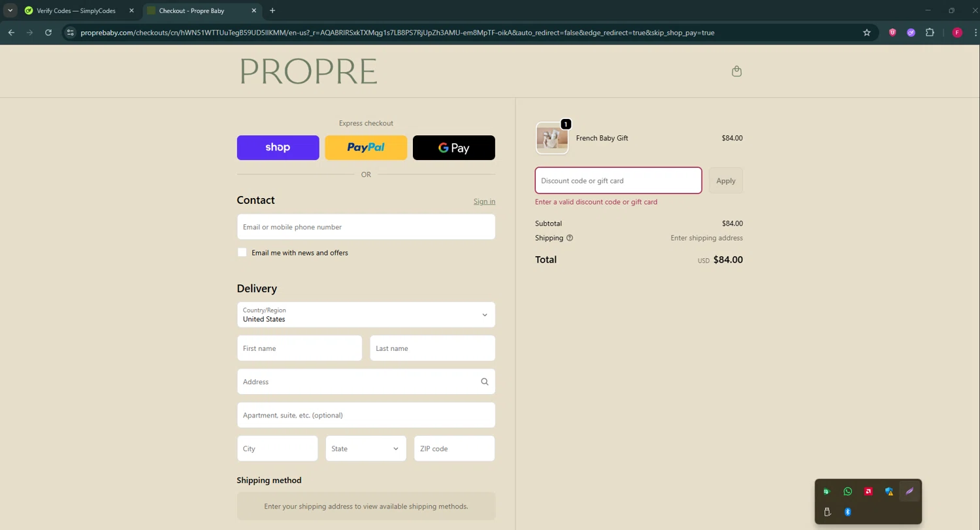980x530 pixels.
Task: Switch to Verify Codes SimplyCodes tab
Action: (78, 10)
